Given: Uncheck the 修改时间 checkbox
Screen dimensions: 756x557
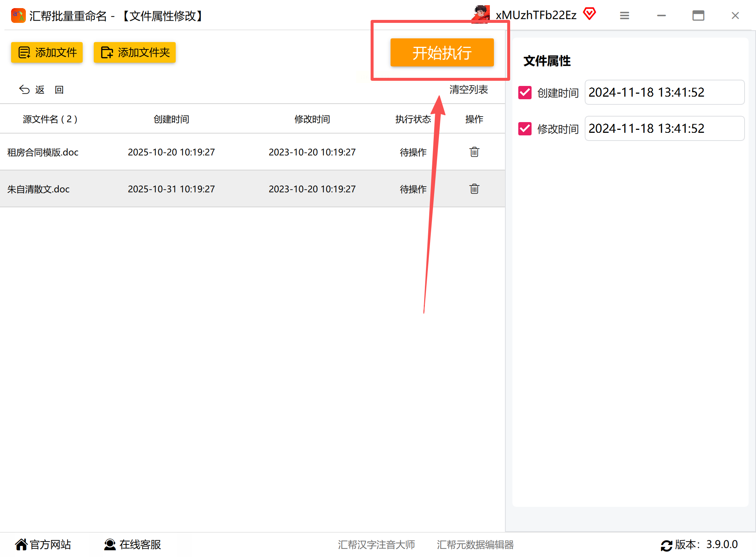Looking at the screenshot, I should click(x=525, y=129).
